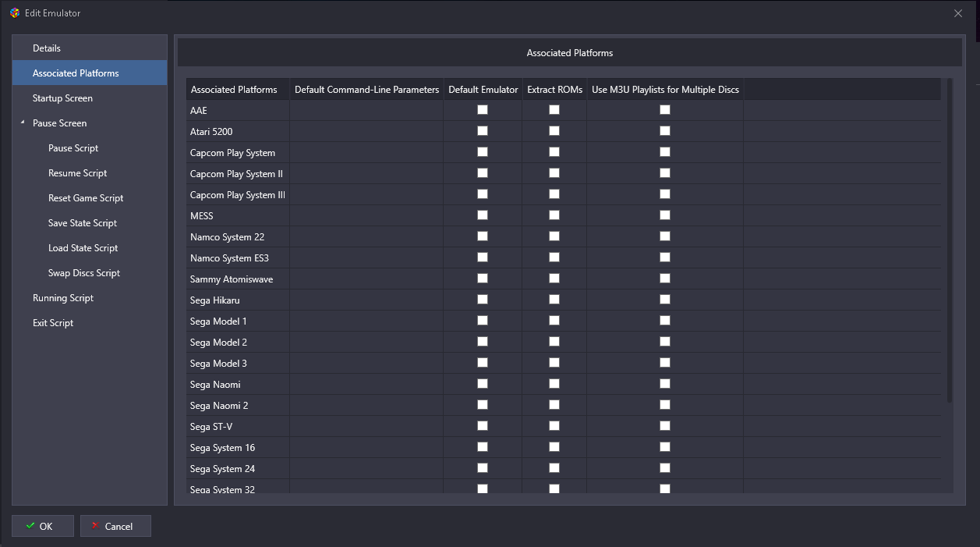
Task: Click the LaunchBox app icon in title bar
Action: [15, 12]
